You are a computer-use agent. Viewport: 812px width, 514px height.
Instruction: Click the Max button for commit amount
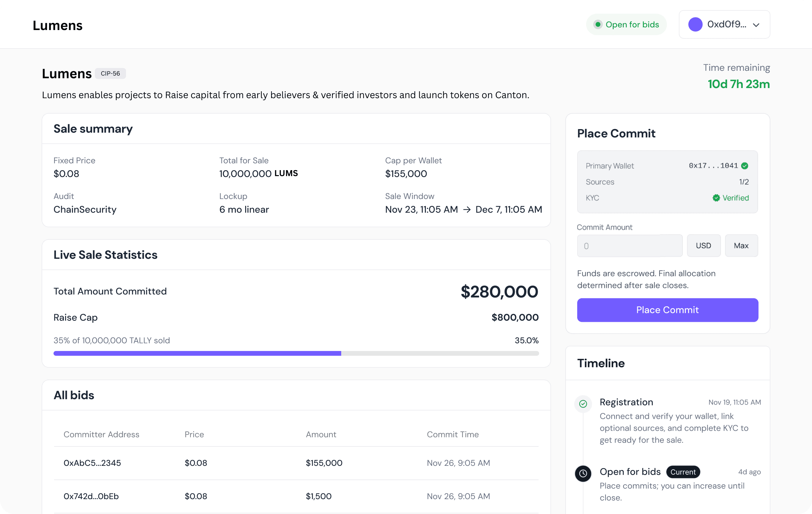coord(741,245)
